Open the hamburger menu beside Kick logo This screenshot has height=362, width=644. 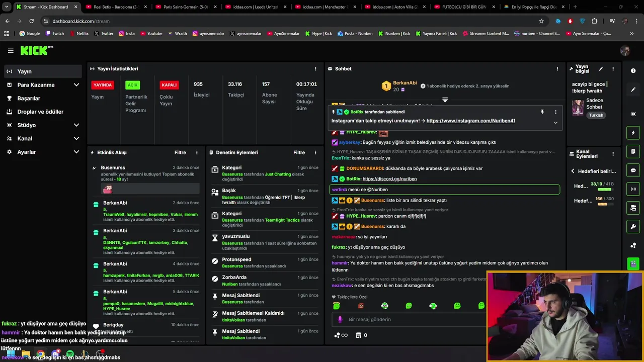click(x=11, y=51)
